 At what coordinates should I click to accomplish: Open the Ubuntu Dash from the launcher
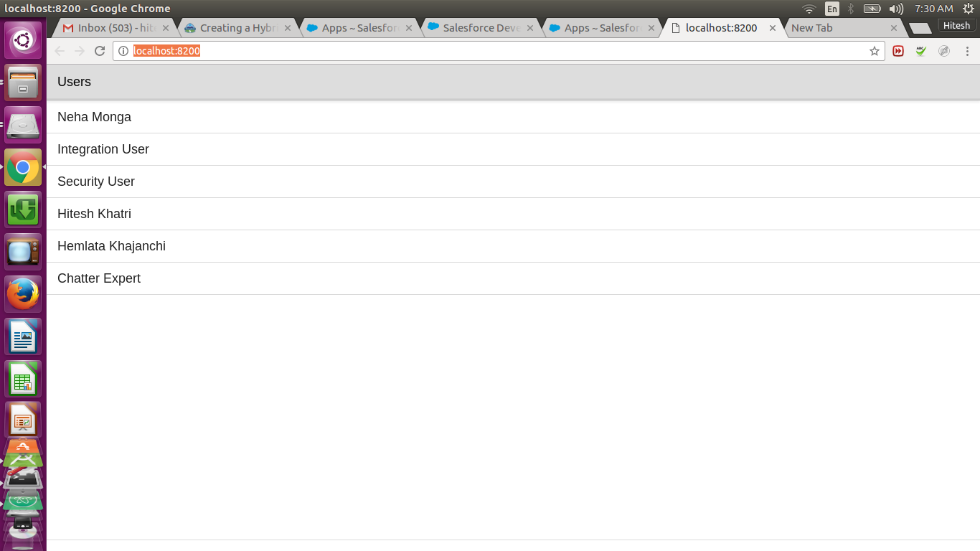(x=23, y=40)
